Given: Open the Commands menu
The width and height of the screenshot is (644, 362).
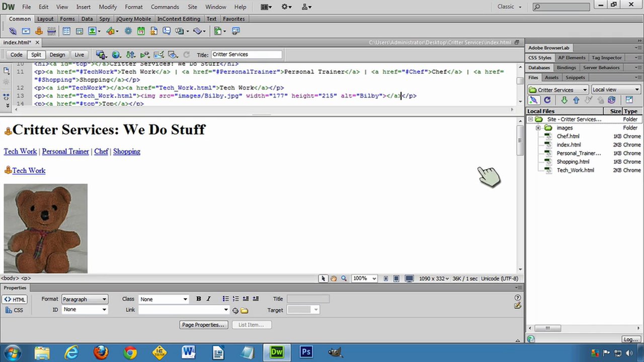Looking at the screenshot, I should pyautogui.click(x=165, y=7).
